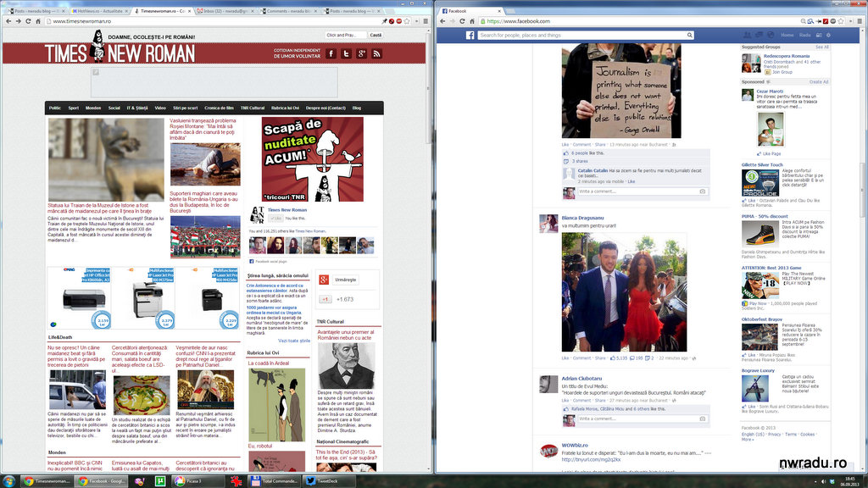The image size is (868, 488).
Task: Open Times New Roman's Google+ header icon
Action: click(x=361, y=53)
